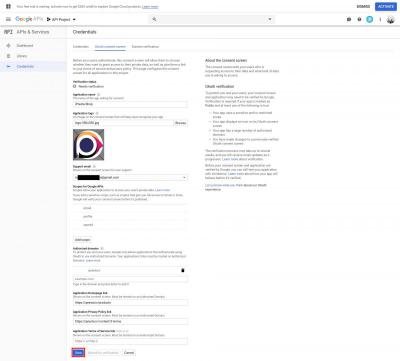Open Credentials in the sidebar
This screenshot has height=361, width=400.
coord(25,66)
